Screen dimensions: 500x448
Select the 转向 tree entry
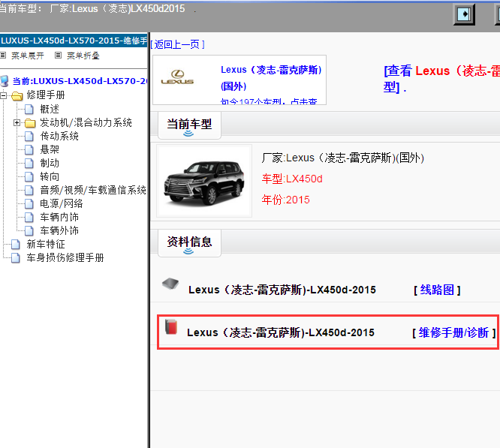tap(50, 176)
